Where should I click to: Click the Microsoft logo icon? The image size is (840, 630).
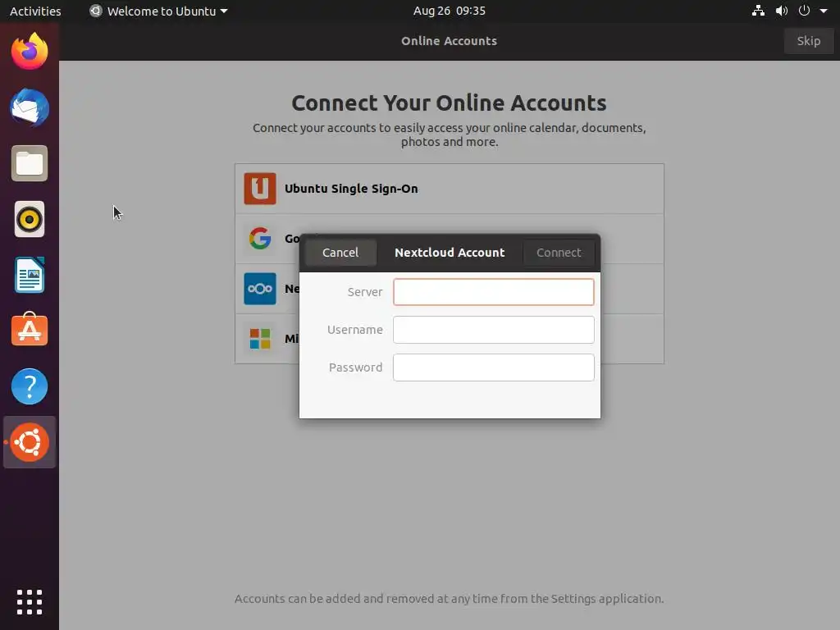coord(260,339)
